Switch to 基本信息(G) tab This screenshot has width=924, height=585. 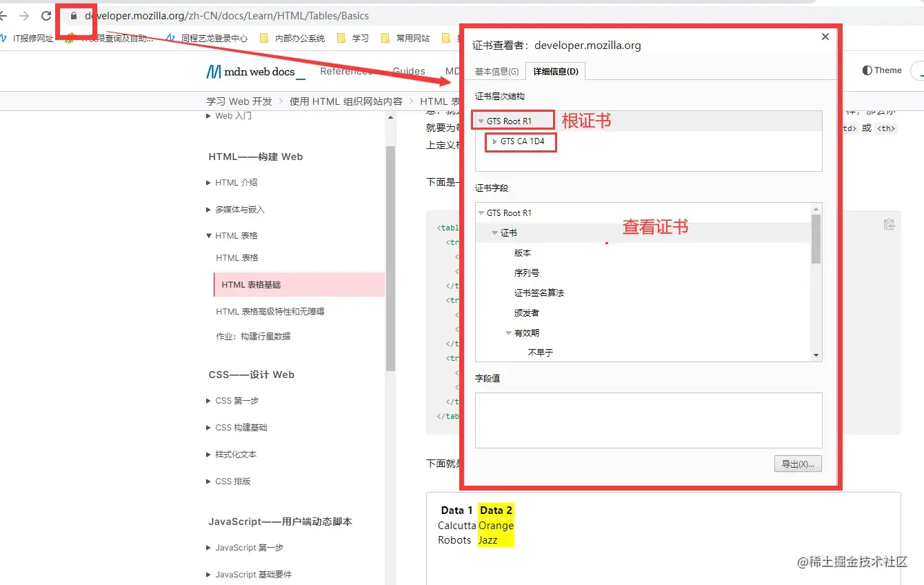pyautogui.click(x=496, y=72)
